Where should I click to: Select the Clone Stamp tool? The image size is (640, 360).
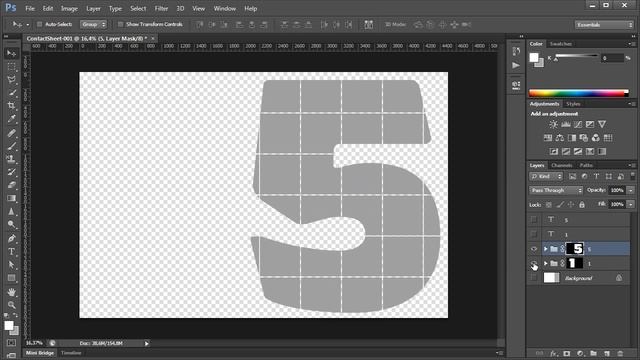click(11, 159)
